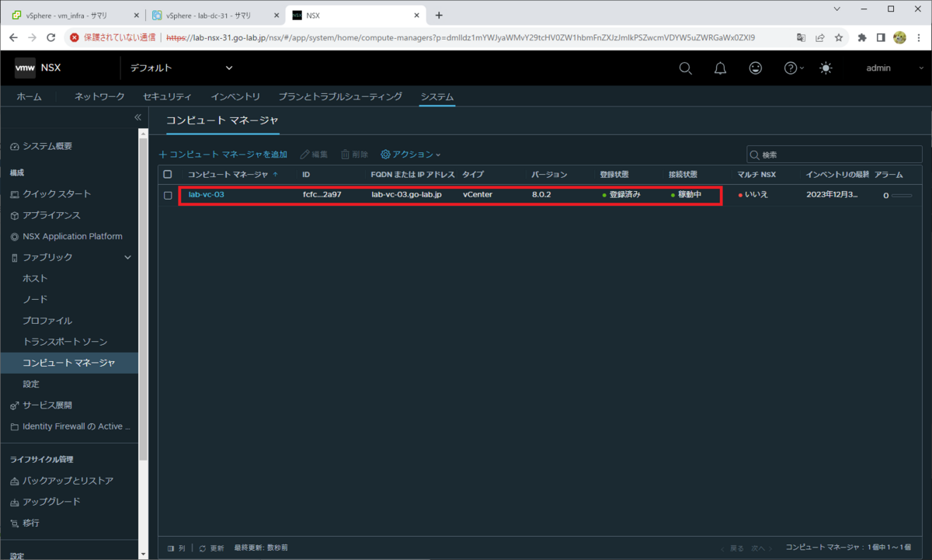Open the デフォルト project dropdown
This screenshot has width=932, height=560.
tap(181, 68)
